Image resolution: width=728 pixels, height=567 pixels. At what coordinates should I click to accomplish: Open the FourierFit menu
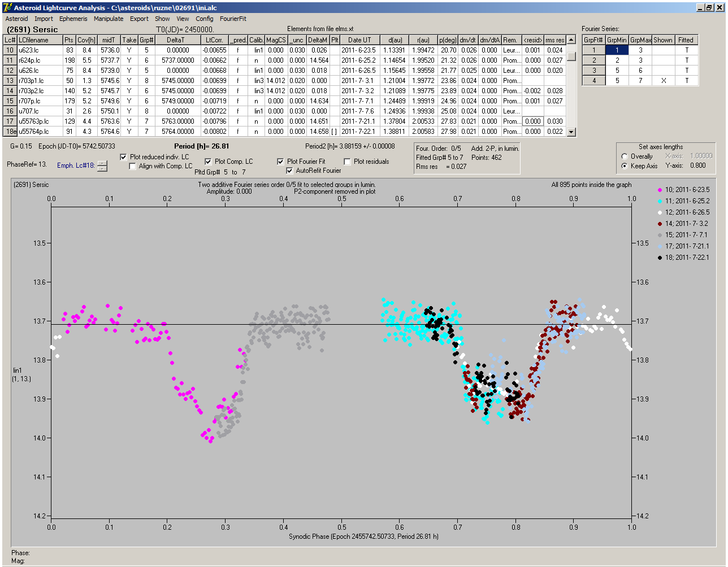(233, 19)
